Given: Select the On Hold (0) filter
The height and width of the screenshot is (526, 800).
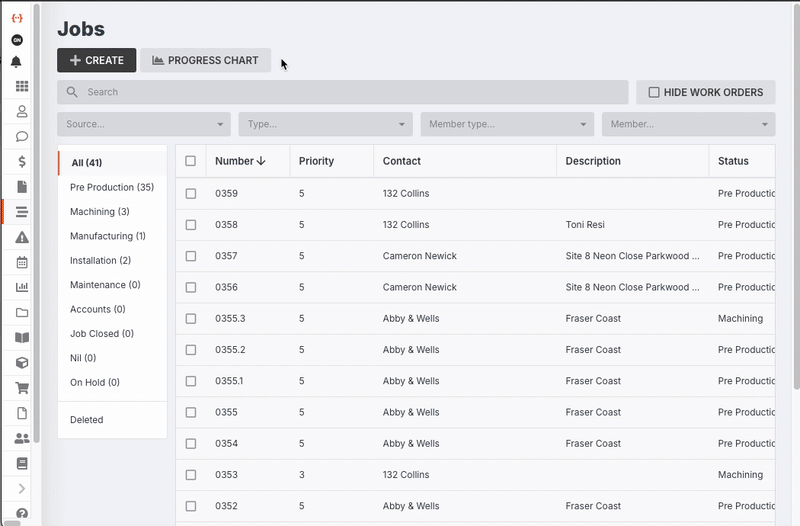Looking at the screenshot, I should coord(113,382).
